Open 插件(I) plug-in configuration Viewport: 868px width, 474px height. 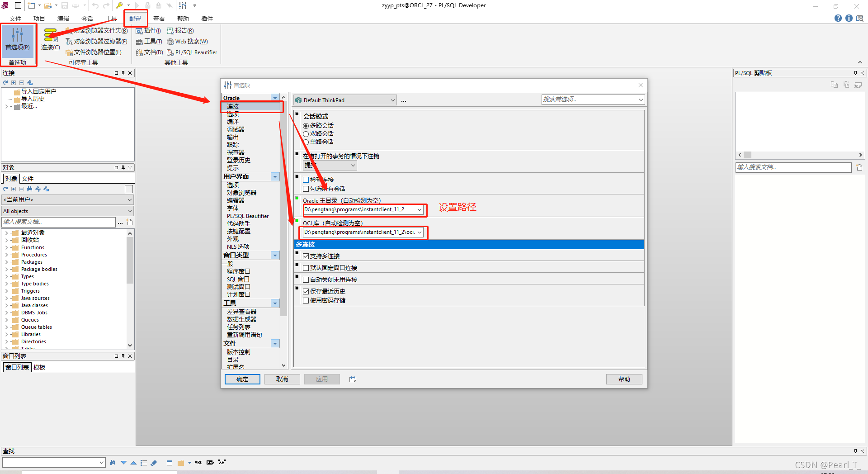tap(148, 30)
